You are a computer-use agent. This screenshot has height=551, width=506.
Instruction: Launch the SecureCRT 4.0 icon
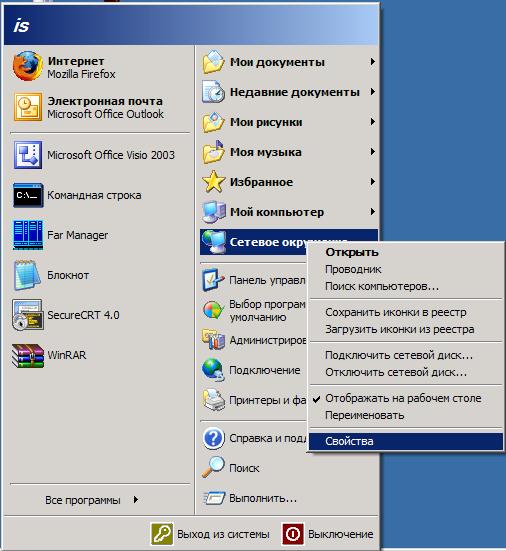click(x=28, y=315)
